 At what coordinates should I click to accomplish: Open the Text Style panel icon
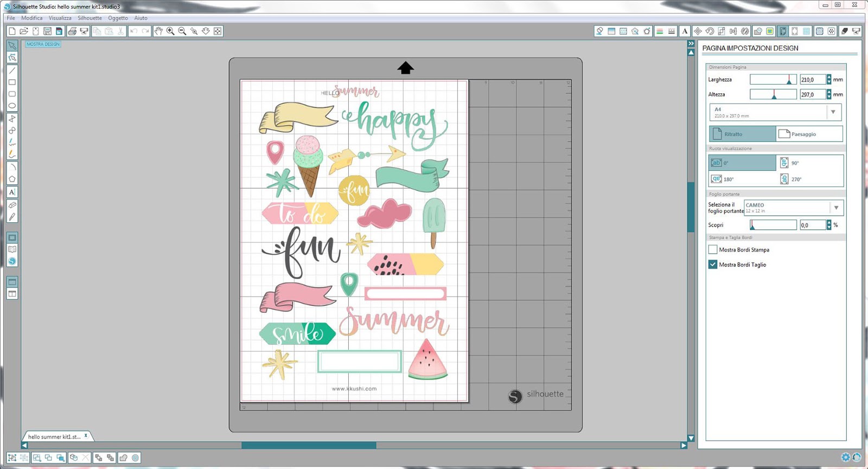(x=685, y=31)
